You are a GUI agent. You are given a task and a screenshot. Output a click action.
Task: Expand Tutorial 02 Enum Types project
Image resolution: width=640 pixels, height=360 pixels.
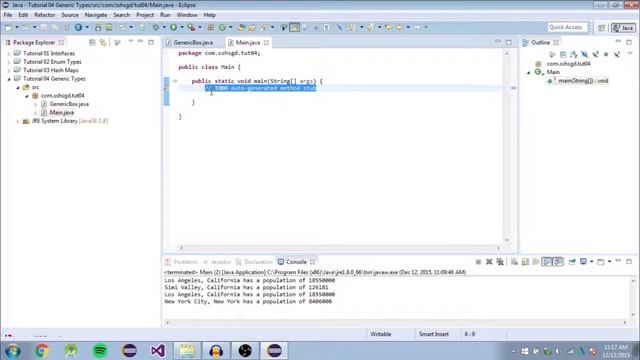tap(9, 62)
